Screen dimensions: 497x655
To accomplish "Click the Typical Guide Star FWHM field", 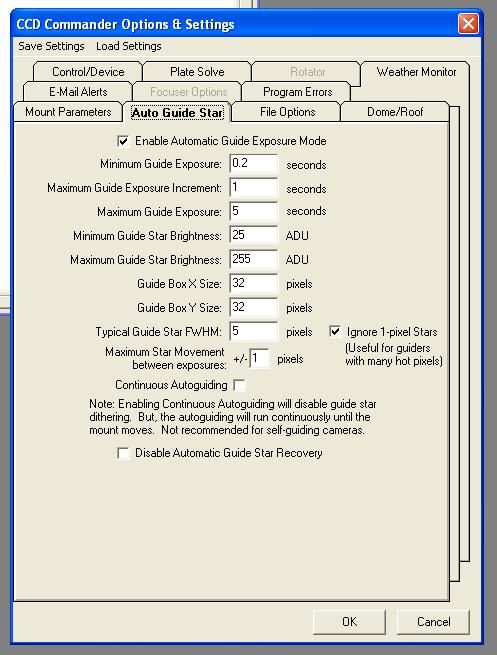I will point(254,332).
